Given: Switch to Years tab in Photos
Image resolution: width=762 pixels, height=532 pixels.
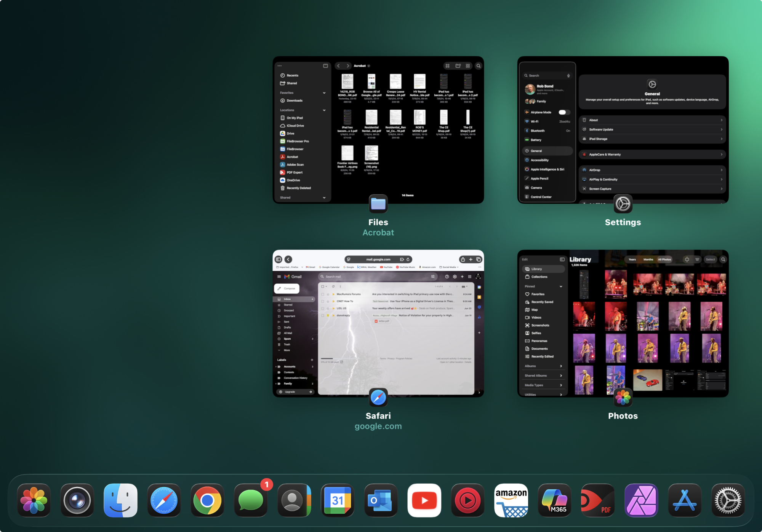Looking at the screenshot, I should (x=632, y=259).
